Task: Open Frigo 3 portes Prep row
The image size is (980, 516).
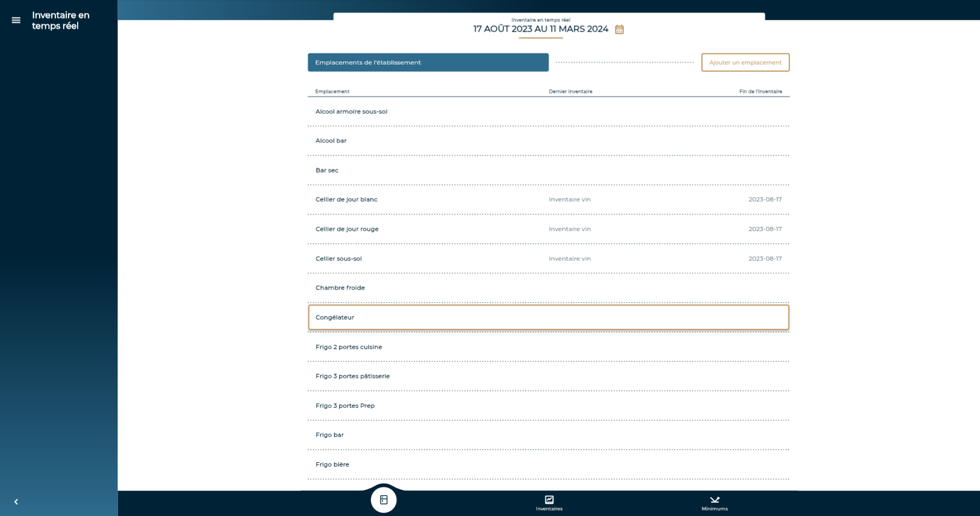Action: (x=548, y=406)
